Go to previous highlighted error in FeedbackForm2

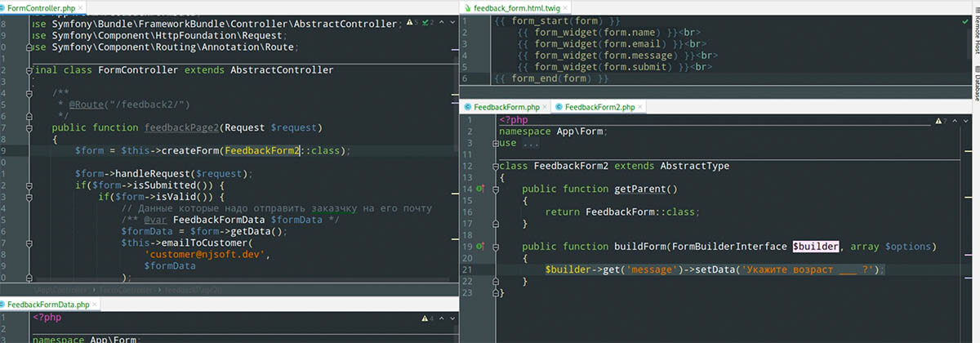click(x=954, y=121)
